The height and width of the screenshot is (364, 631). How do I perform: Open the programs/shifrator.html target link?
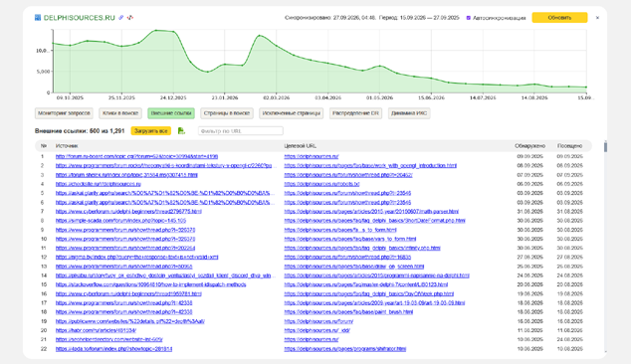pyautogui.click(x=345, y=349)
